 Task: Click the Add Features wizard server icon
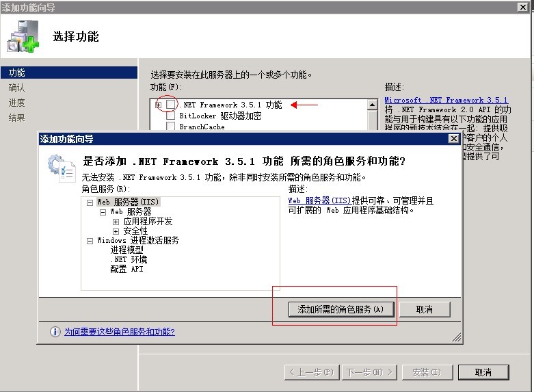tap(23, 36)
